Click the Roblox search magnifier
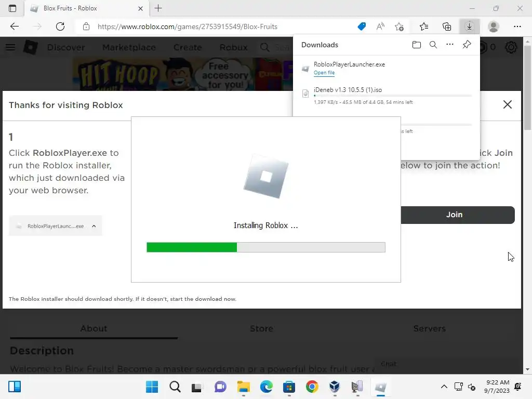Image resolution: width=532 pixels, height=399 pixels. point(264,47)
